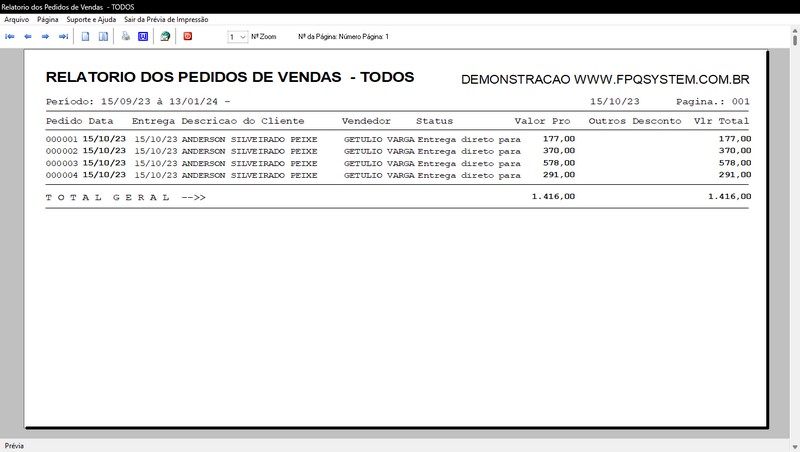Viewport: 800px width, 452px height.
Task: Open the Suporte e Ajuda menu
Action: point(91,19)
